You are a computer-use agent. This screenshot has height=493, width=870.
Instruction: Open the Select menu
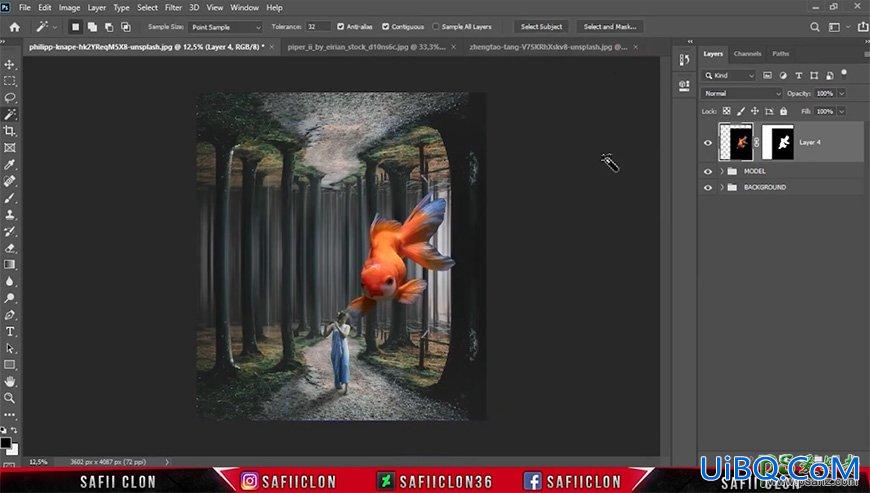(147, 8)
